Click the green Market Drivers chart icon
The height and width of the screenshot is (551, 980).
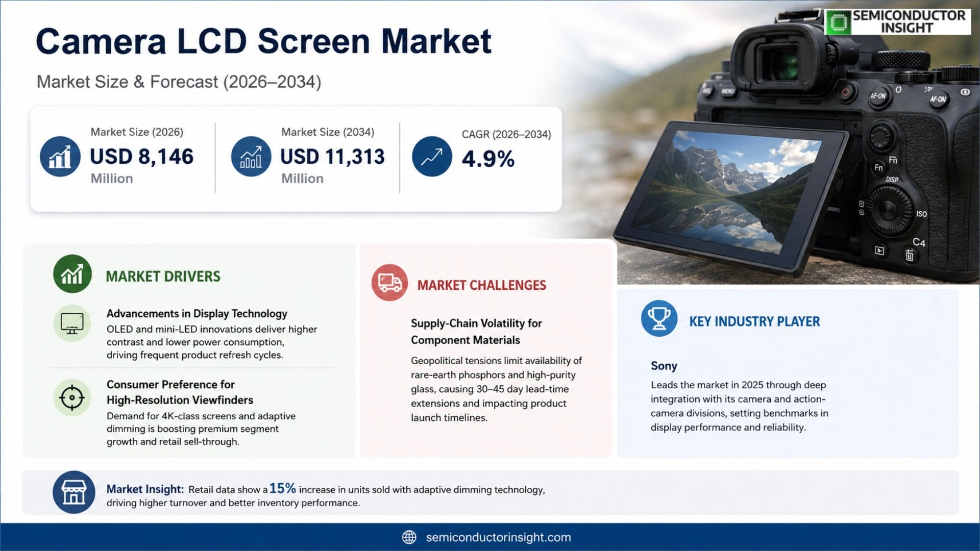click(x=72, y=274)
